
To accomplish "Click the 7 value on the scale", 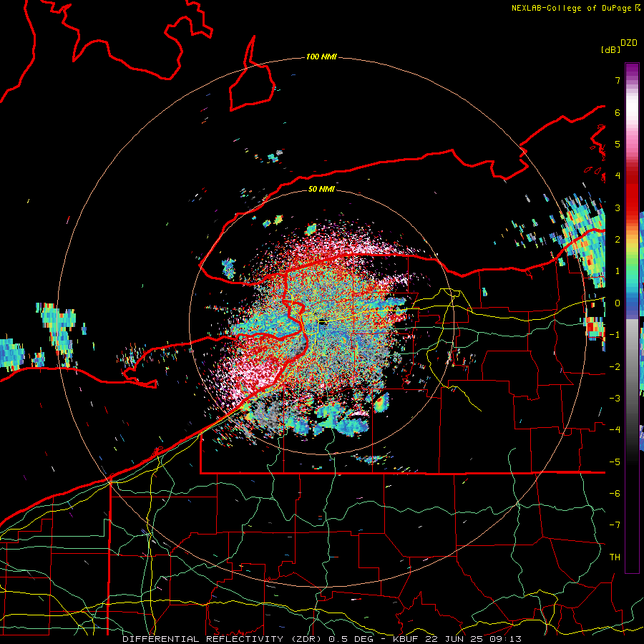I will pyautogui.click(x=618, y=80).
